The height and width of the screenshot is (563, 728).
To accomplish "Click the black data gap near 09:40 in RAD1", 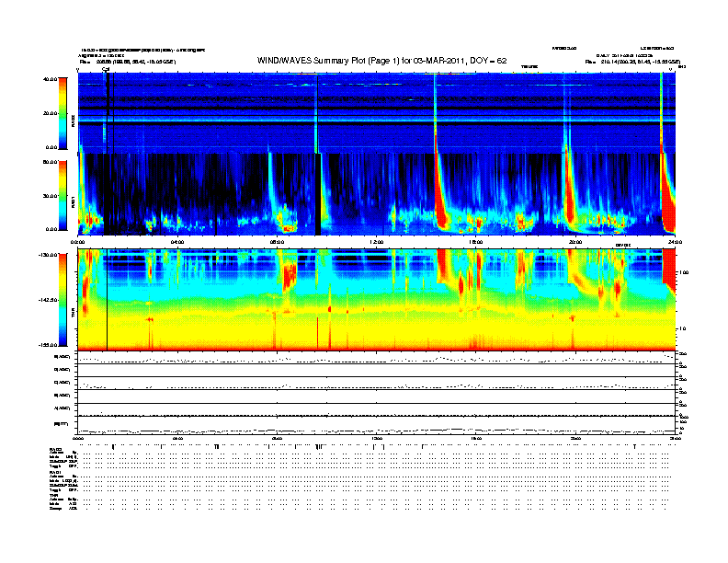I will pos(318,194).
